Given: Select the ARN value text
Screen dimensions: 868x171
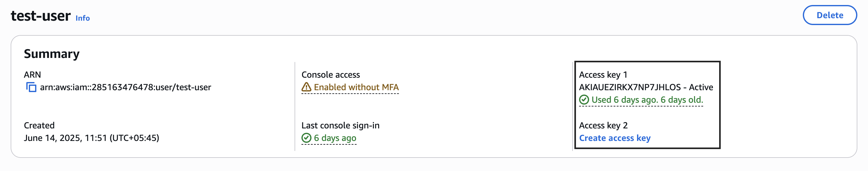Looking at the screenshot, I should click(125, 87).
